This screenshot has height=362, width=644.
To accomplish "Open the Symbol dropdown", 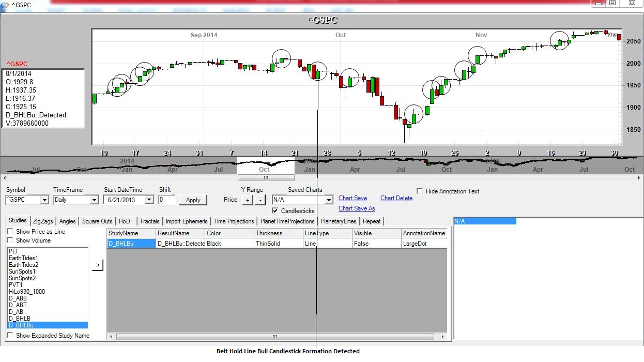I will 44,200.
